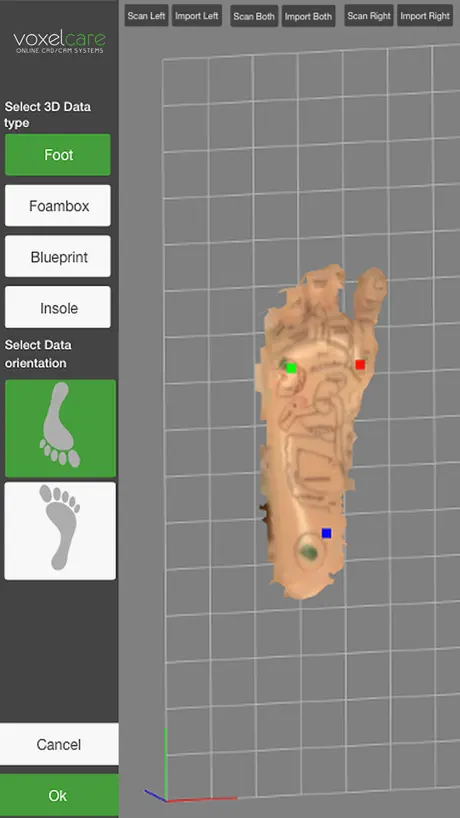
Task: Click the Scan Left button
Action: pyautogui.click(x=147, y=16)
